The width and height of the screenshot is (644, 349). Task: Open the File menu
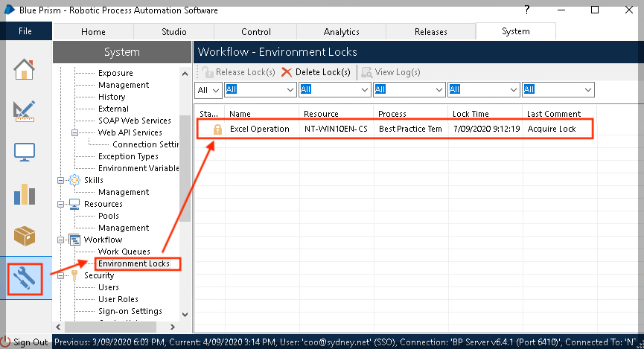click(25, 31)
